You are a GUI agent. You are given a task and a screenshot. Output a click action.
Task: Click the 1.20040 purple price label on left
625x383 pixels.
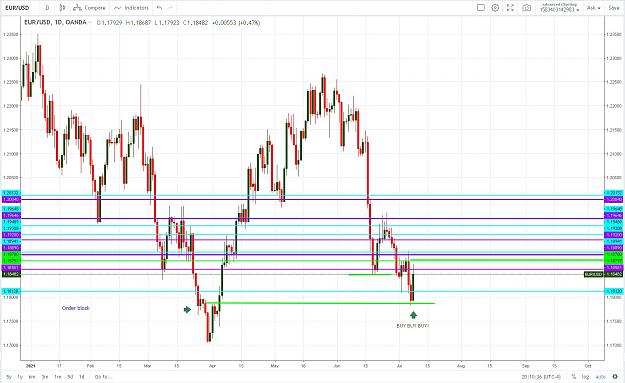click(11, 199)
